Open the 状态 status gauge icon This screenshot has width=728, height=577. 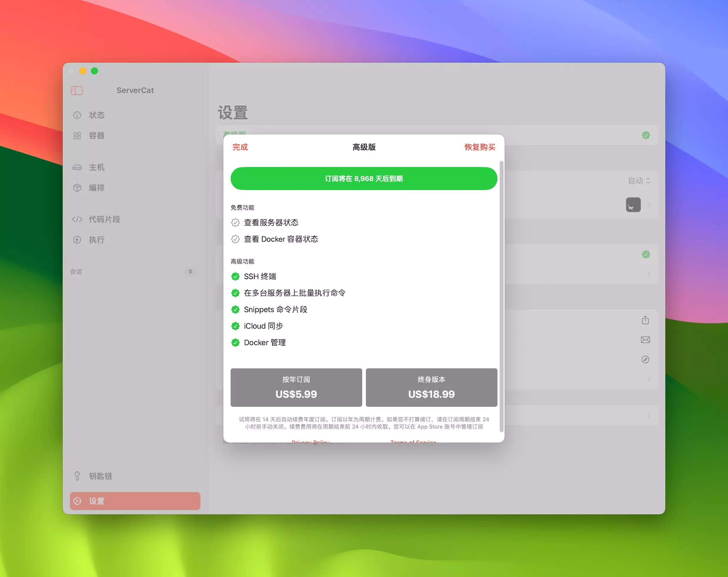click(x=77, y=115)
